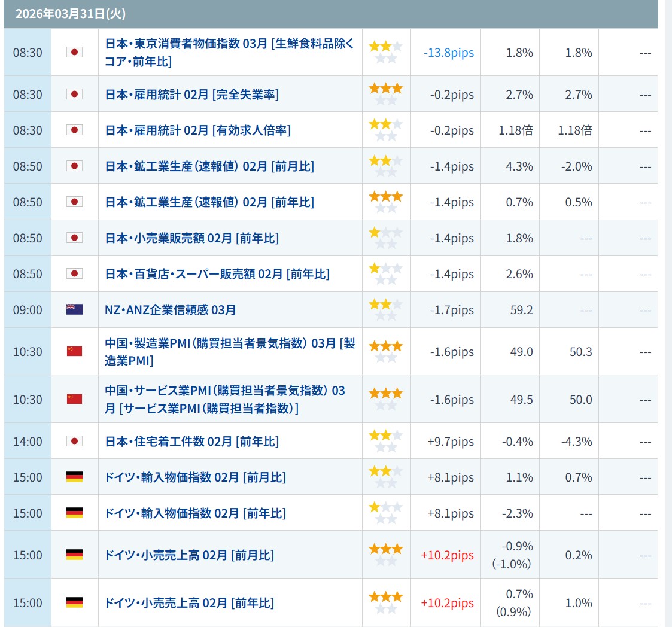Open ドイツ・輸入物価指数 前年比 link

(x=195, y=513)
